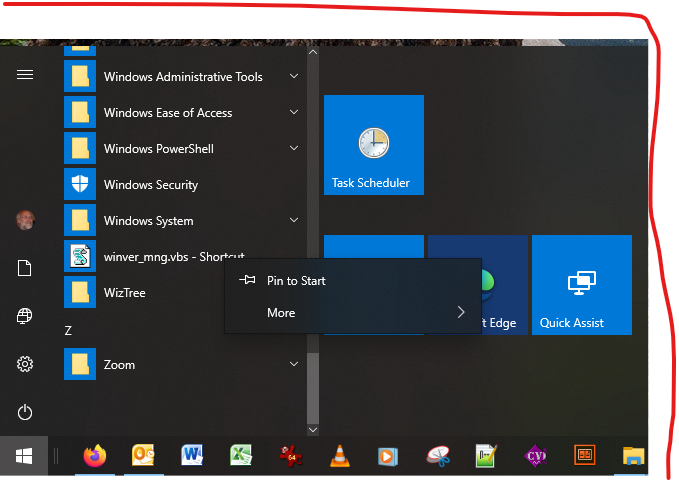Open the purple CV taskbar icon

[x=536, y=456]
